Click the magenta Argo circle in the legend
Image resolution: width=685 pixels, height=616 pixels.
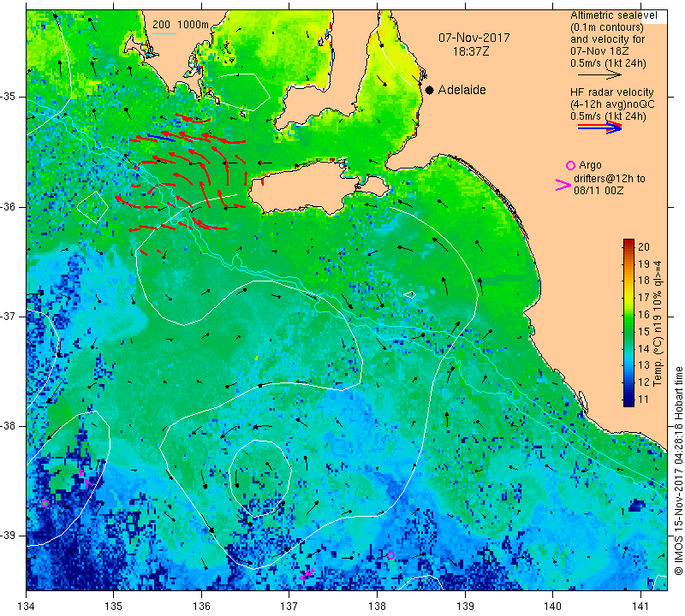click(570, 165)
